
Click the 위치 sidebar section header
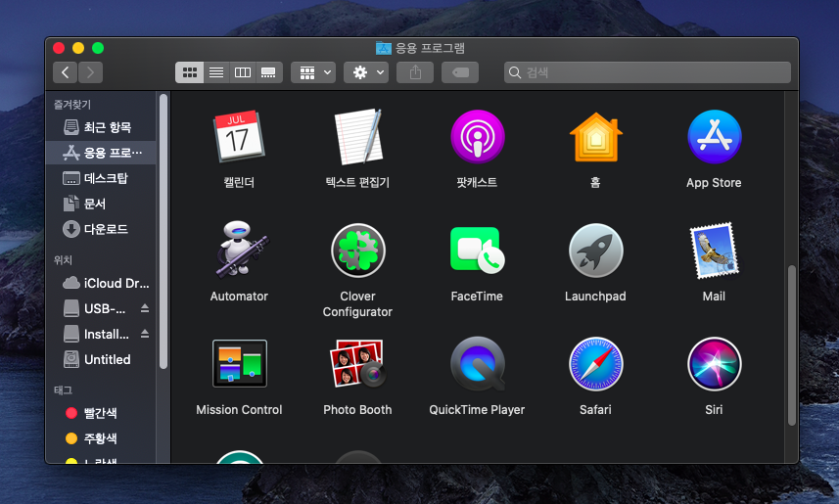(x=63, y=260)
